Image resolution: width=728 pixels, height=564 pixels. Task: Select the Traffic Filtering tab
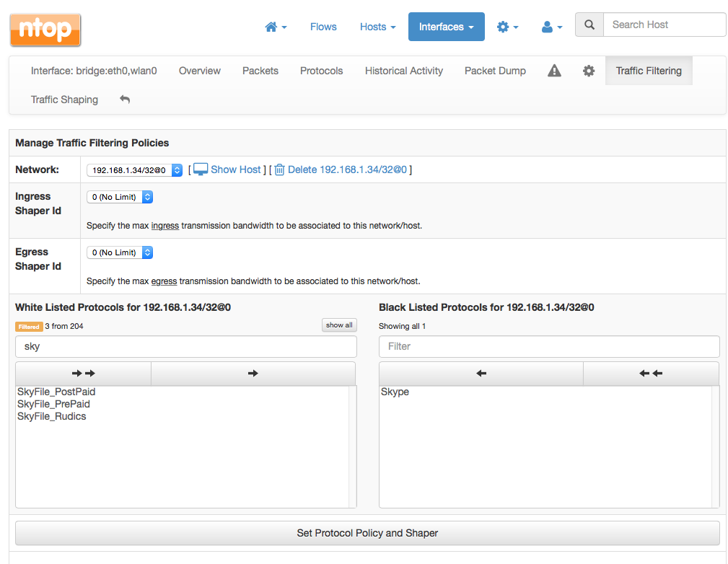click(649, 71)
